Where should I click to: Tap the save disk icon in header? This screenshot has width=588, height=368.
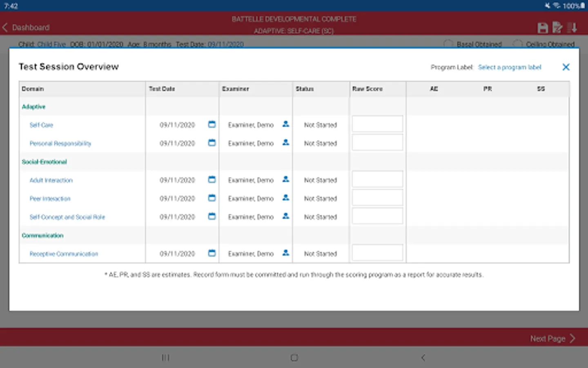click(543, 27)
